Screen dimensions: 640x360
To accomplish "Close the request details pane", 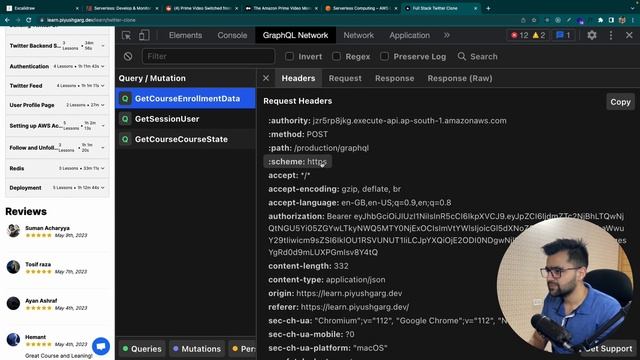I will (x=266, y=78).
